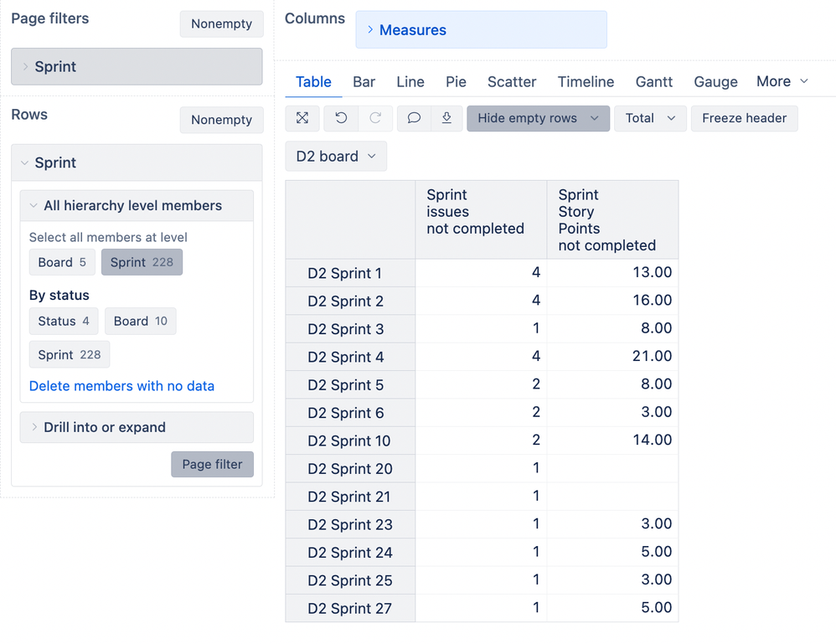Screen dimensions: 836x644
Task: Click the export download icon
Action: (446, 118)
